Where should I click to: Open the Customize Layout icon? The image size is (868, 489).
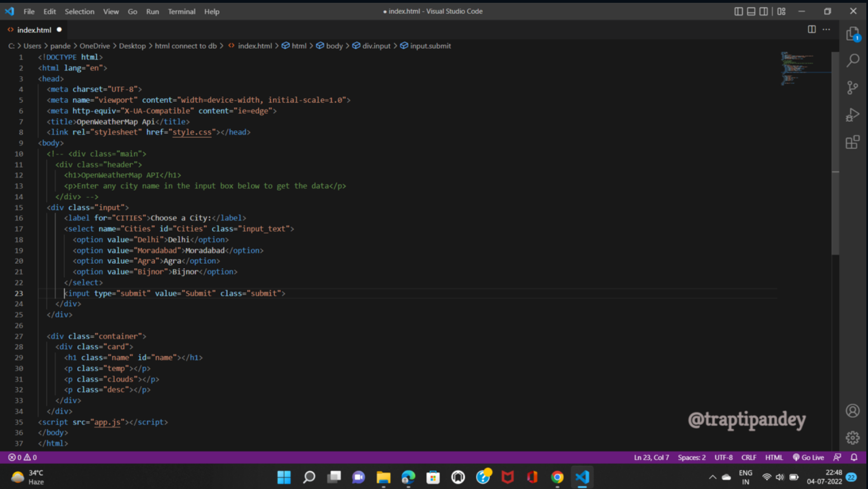coord(781,11)
